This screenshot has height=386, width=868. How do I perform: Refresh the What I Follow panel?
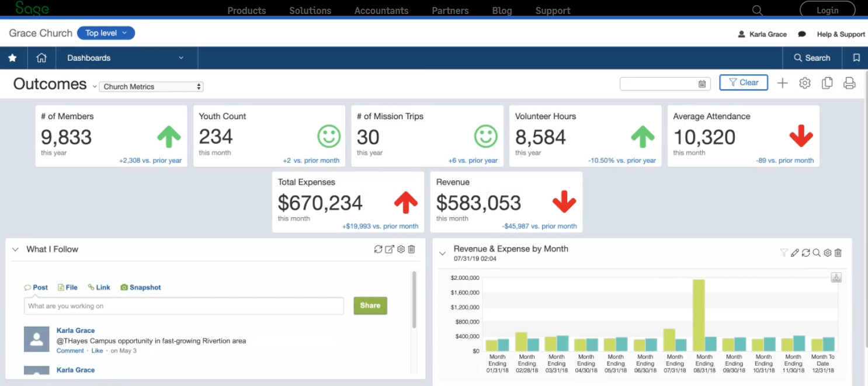[x=379, y=249]
